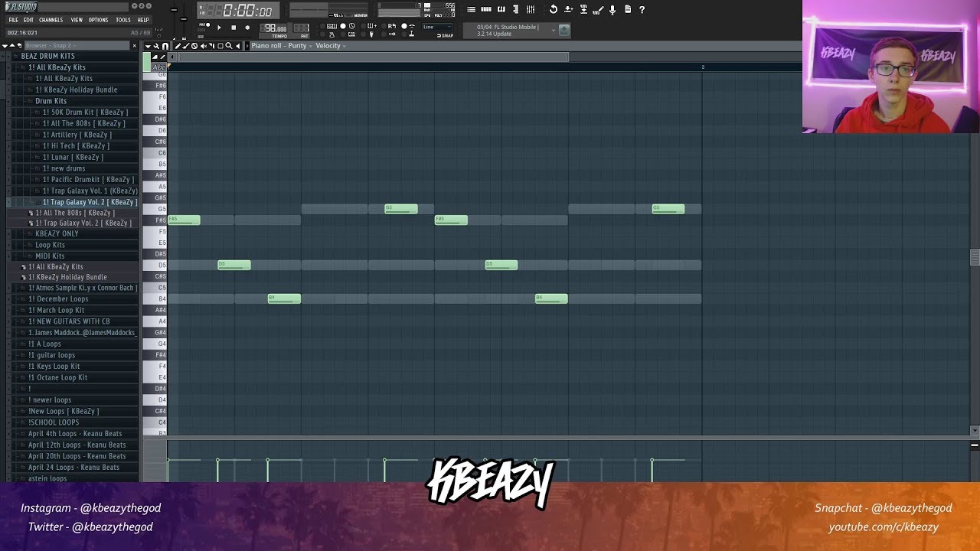Open the piano roll wrench tools icon

[x=156, y=46]
